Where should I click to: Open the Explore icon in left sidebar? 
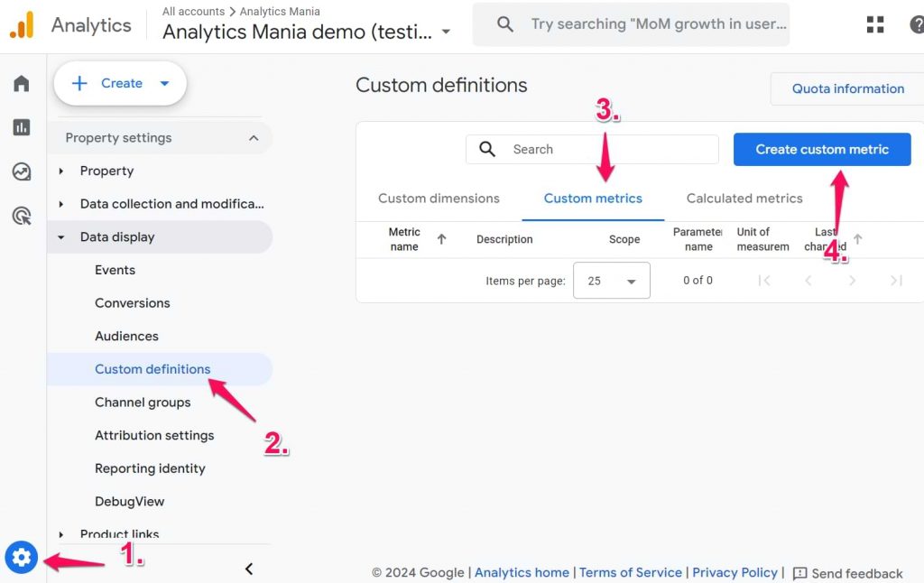click(x=21, y=171)
